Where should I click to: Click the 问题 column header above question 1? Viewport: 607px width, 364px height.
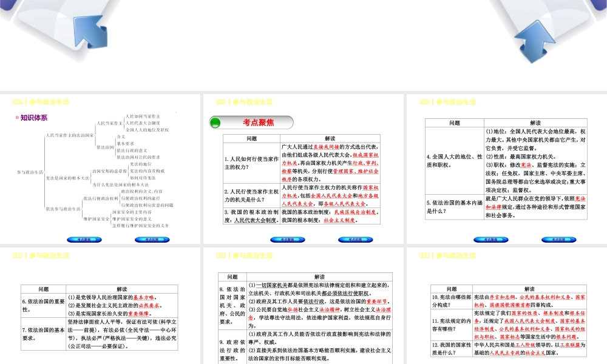click(252, 138)
